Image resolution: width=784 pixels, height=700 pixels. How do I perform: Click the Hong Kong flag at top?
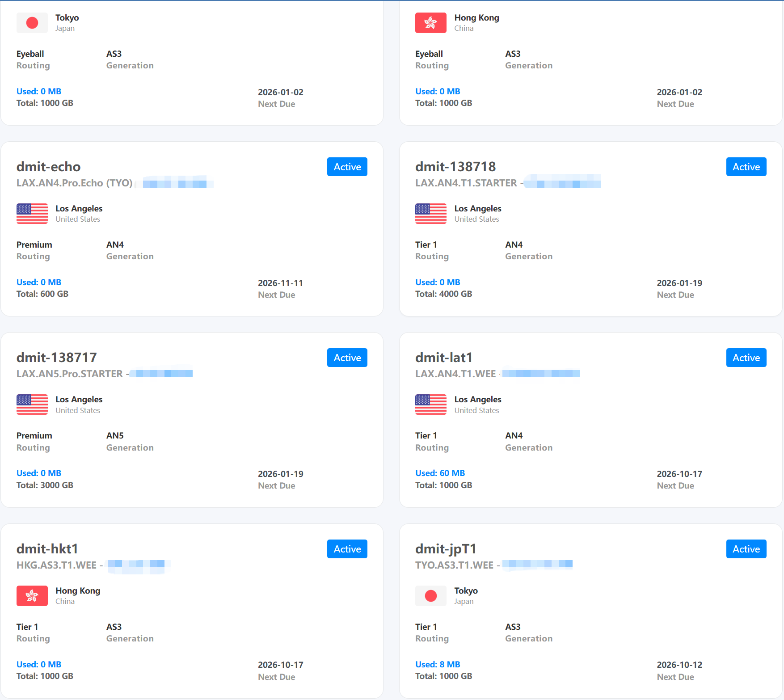pos(430,23)
